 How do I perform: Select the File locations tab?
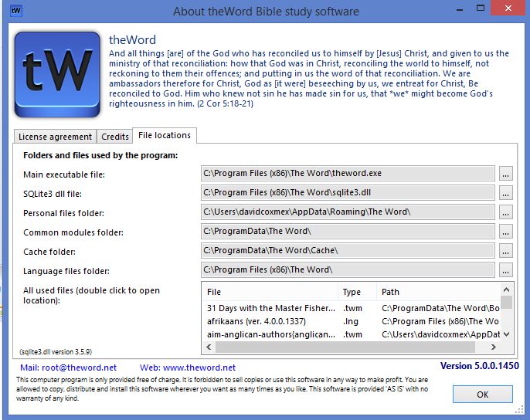point(165,135)
